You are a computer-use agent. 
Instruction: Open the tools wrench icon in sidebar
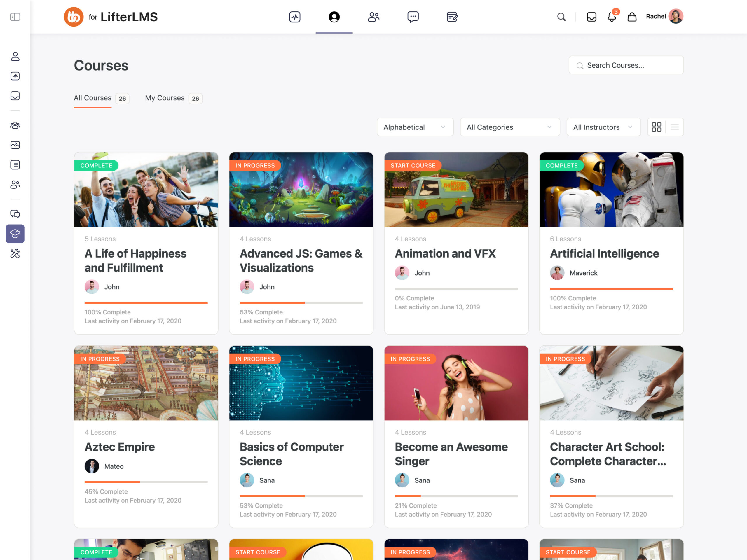(15, 253)
